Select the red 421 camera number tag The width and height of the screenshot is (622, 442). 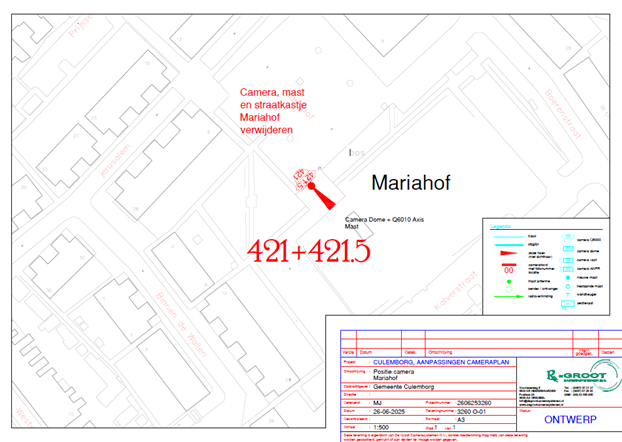point(299,177)
